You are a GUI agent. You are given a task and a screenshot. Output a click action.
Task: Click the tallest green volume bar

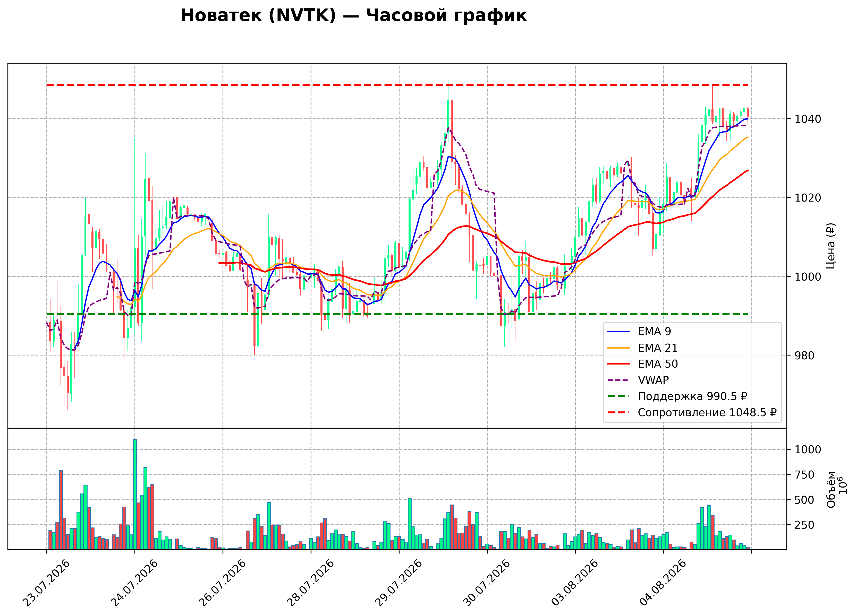tap(135, 494)
